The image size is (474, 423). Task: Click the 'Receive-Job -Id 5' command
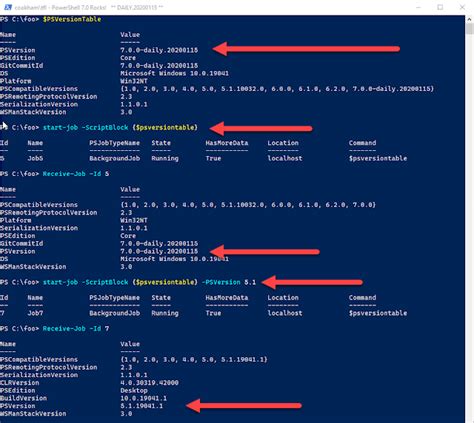pyautogui.click(x=76, y=174)
